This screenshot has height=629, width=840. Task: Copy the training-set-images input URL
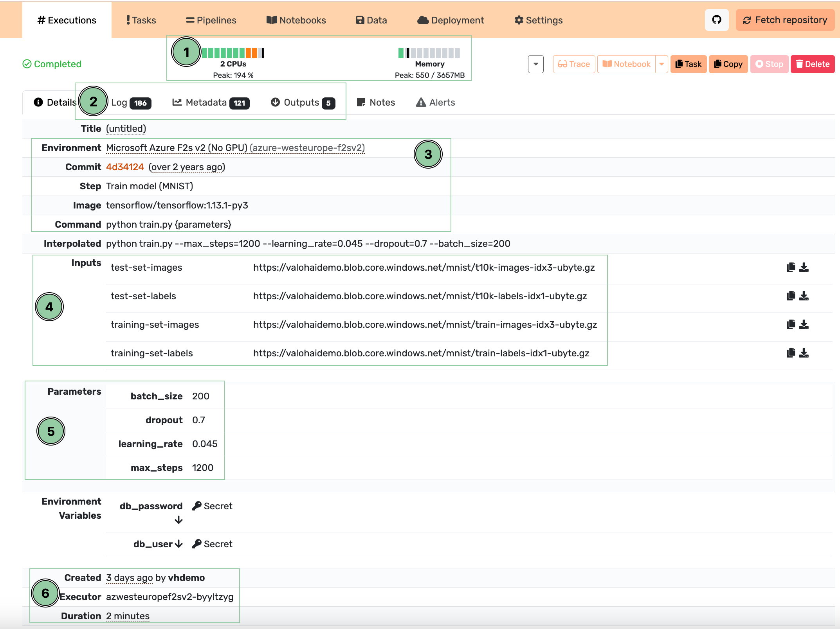[x=791, y=325]
